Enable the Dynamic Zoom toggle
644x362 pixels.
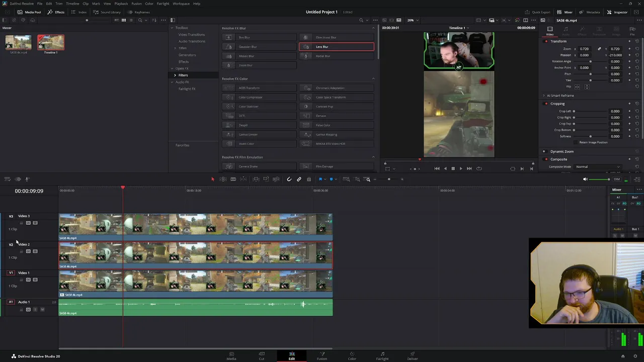[x=544, y=151]
